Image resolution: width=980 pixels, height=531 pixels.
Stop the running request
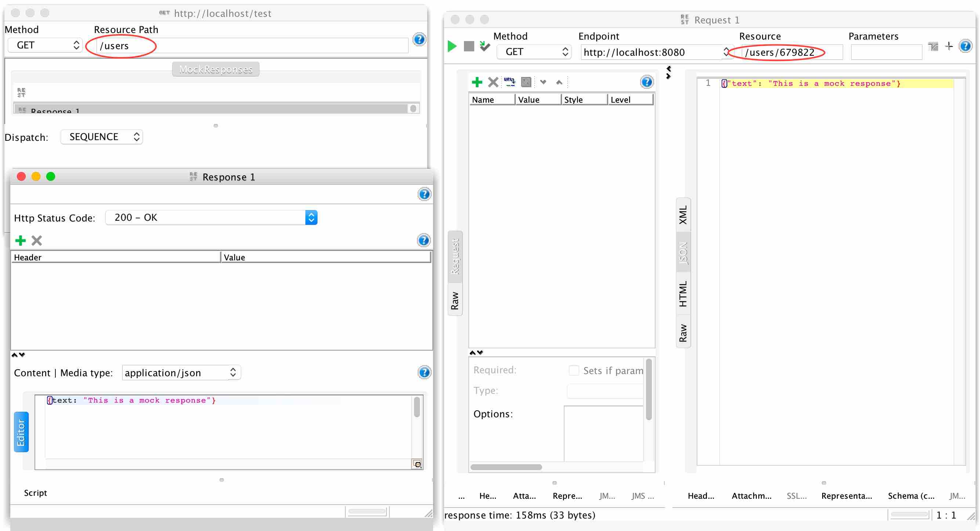coord(469,46)
